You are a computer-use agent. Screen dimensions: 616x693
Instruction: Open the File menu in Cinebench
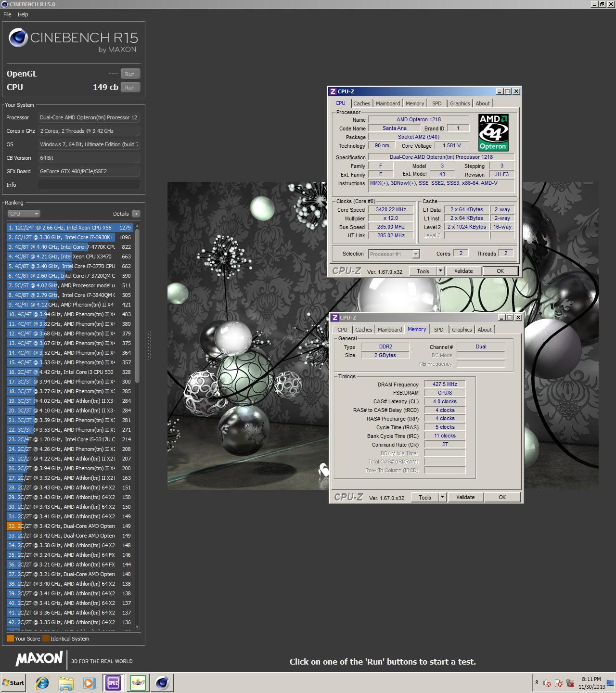[7, 14]
